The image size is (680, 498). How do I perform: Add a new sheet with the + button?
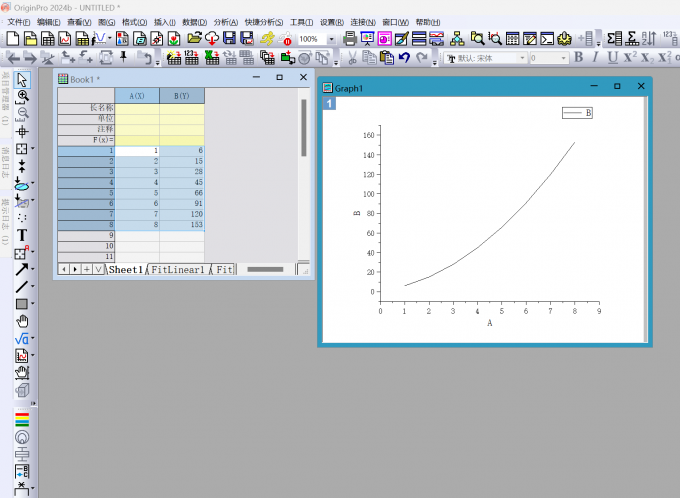coord(87,269)
